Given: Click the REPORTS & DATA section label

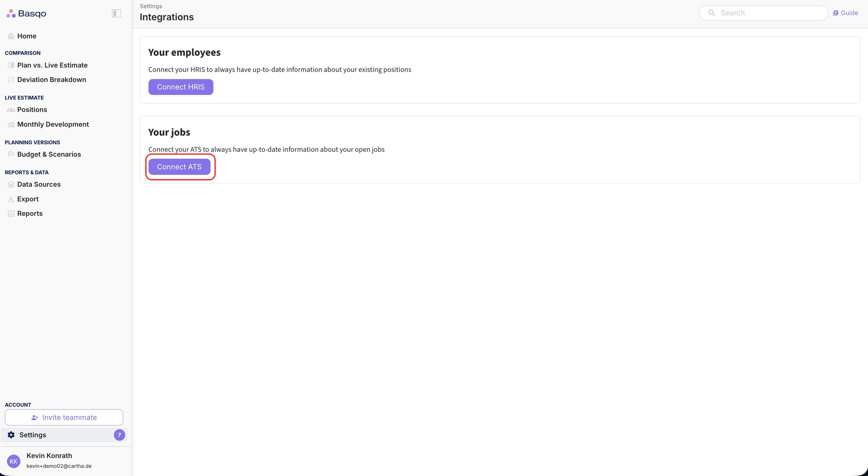Looking at the screenshot, I should (x=27, y=173).
